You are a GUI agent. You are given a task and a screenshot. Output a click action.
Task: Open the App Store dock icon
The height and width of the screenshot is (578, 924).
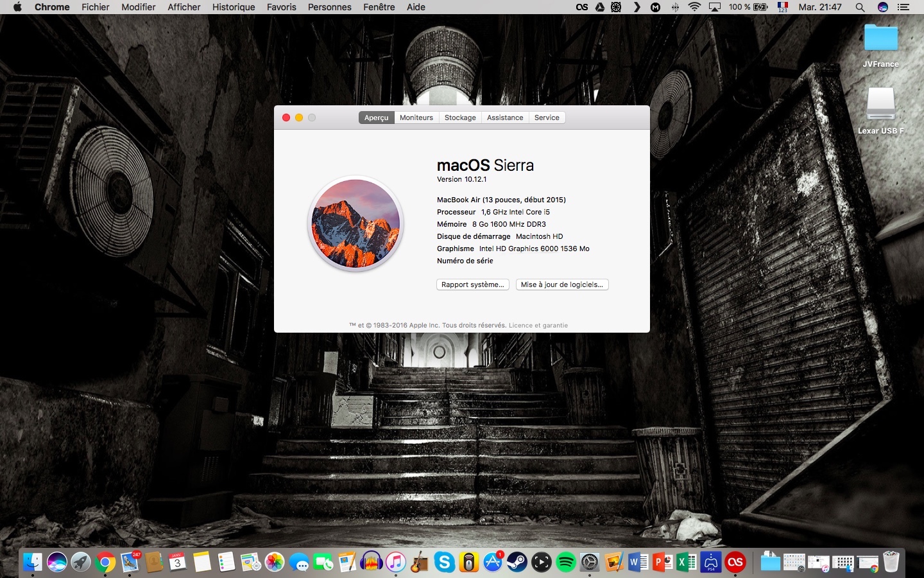point(493,563)
